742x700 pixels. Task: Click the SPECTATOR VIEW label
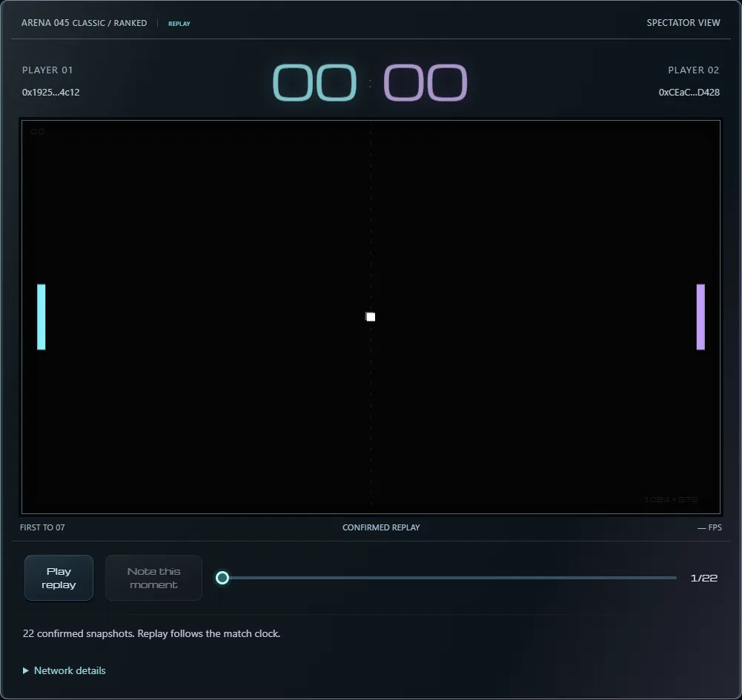pyautogui.click(x=683, y=23)
